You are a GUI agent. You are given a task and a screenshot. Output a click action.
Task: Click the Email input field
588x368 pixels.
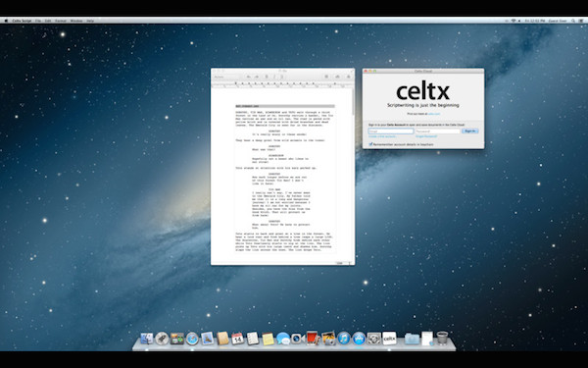pyautogui.click(x=391, y=131)
